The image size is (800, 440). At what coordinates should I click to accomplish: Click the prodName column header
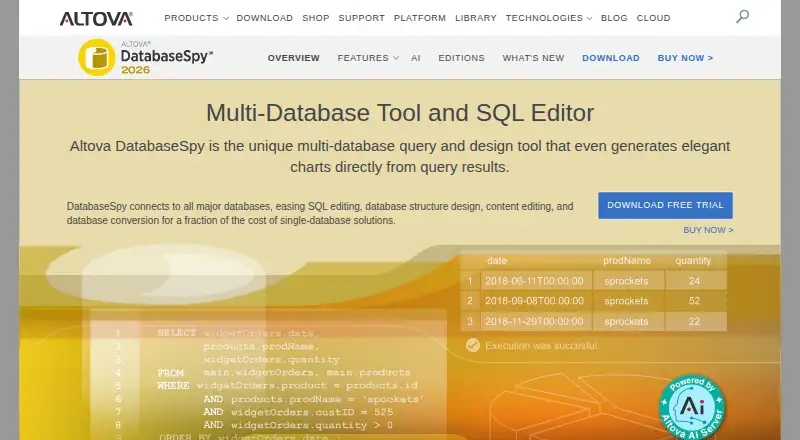[627, 261]
